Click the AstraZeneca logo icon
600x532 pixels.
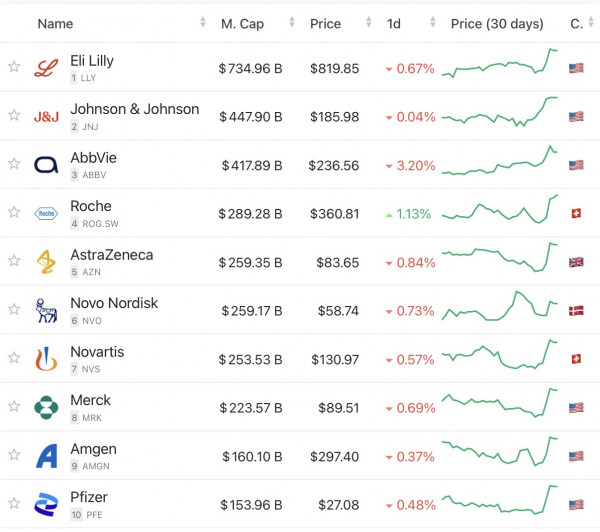(46, 262)
